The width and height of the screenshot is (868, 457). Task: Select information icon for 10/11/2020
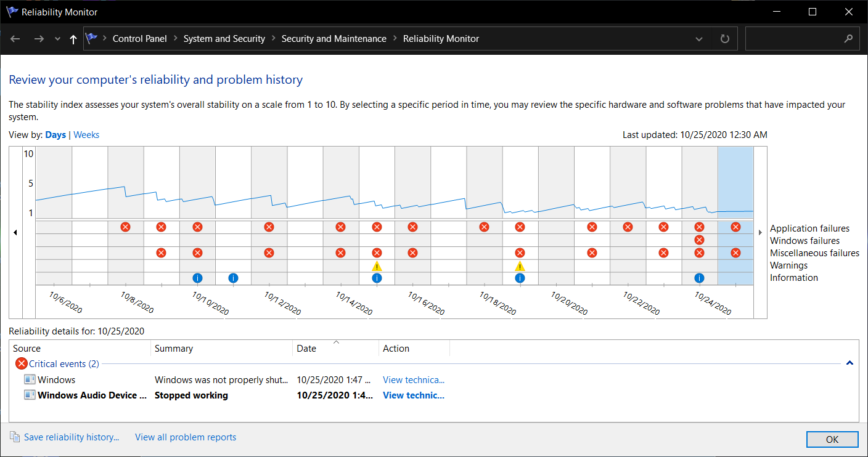pyautogui.click(x=233, y=278)
